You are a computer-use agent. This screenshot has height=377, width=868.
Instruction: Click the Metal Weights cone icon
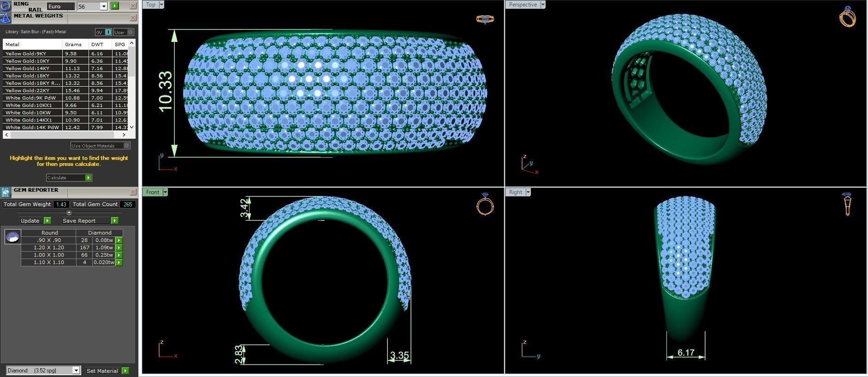click(x=6, y=18)
